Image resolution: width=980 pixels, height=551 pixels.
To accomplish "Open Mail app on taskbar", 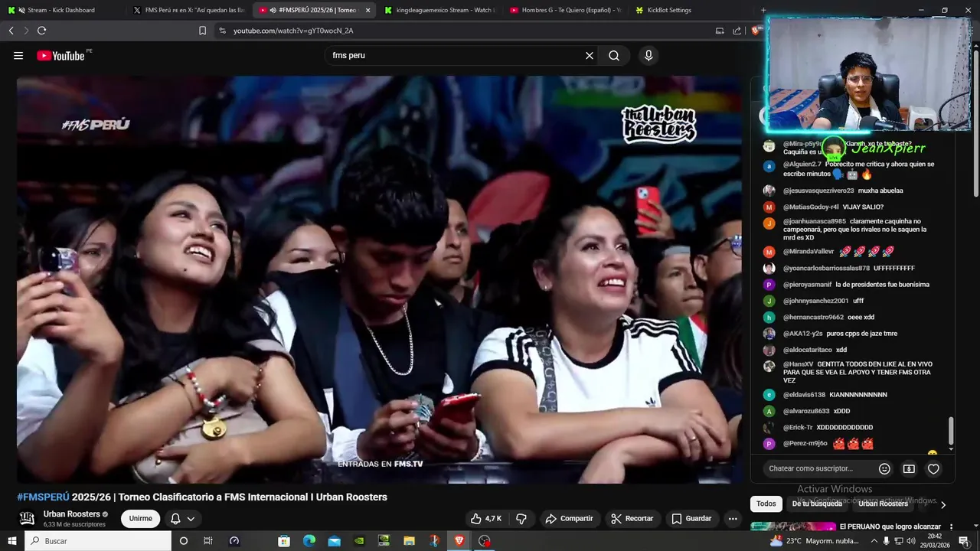I will pos(334,541).
